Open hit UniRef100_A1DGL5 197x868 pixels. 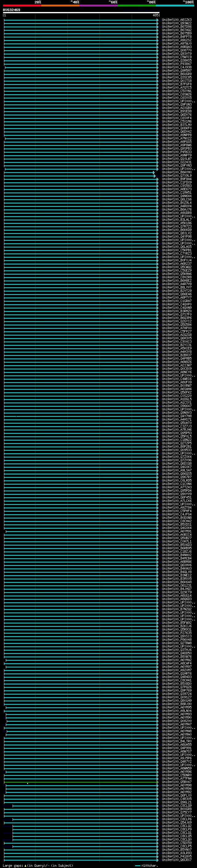(177, 399)
